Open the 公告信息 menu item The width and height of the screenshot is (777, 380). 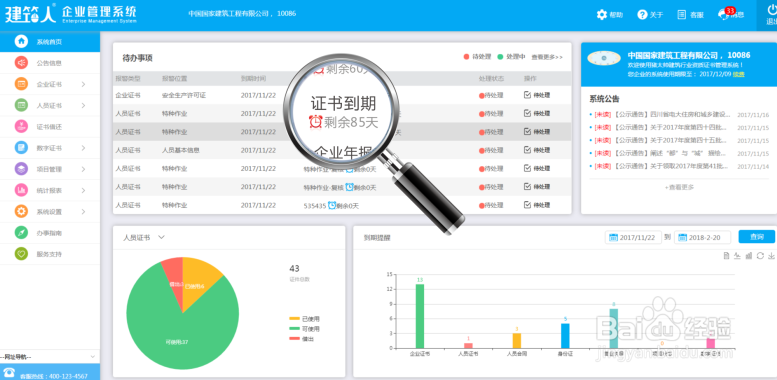pyautogui.click(x=50, y=63)
